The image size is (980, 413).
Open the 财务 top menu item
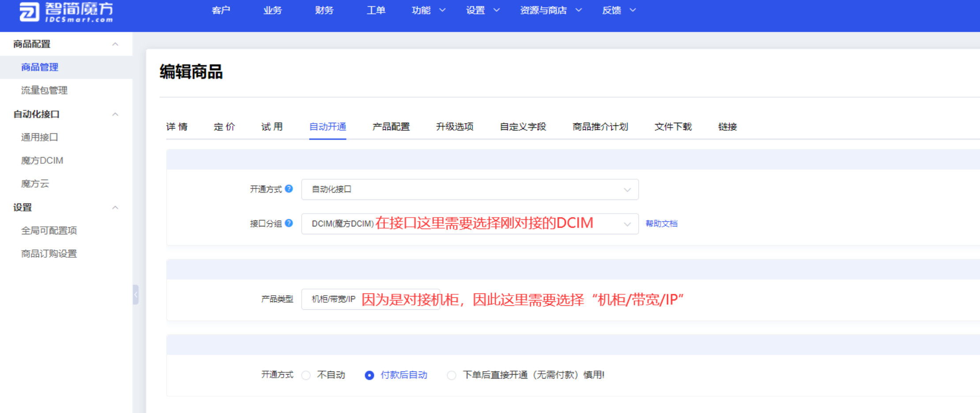coord(324,10)
